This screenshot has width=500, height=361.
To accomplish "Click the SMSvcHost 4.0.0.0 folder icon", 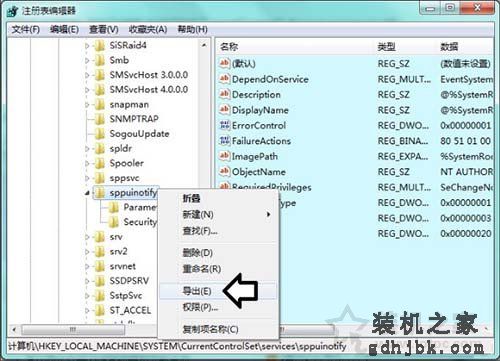I will coord(100,90).
